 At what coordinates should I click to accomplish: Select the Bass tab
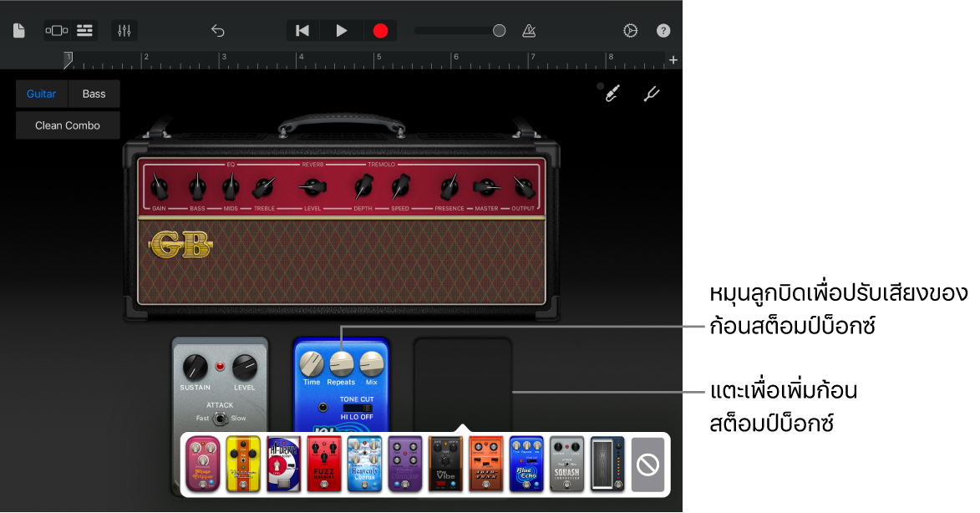94,94
